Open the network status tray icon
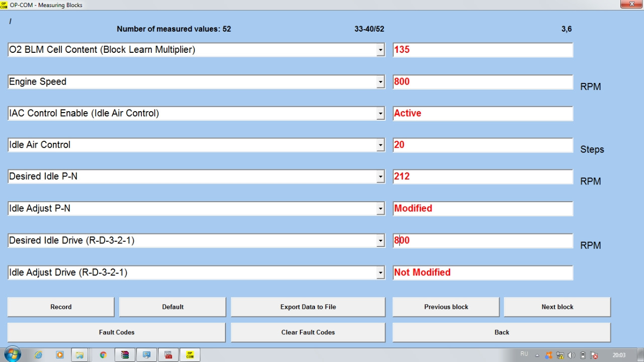 pyautogui.click(x=560, y=355)
